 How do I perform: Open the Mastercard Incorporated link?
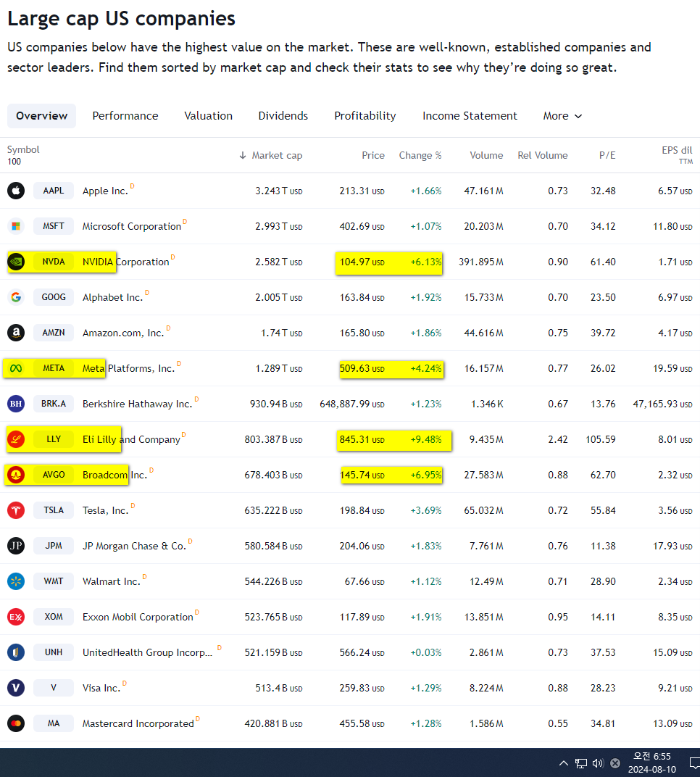point(138,723)
